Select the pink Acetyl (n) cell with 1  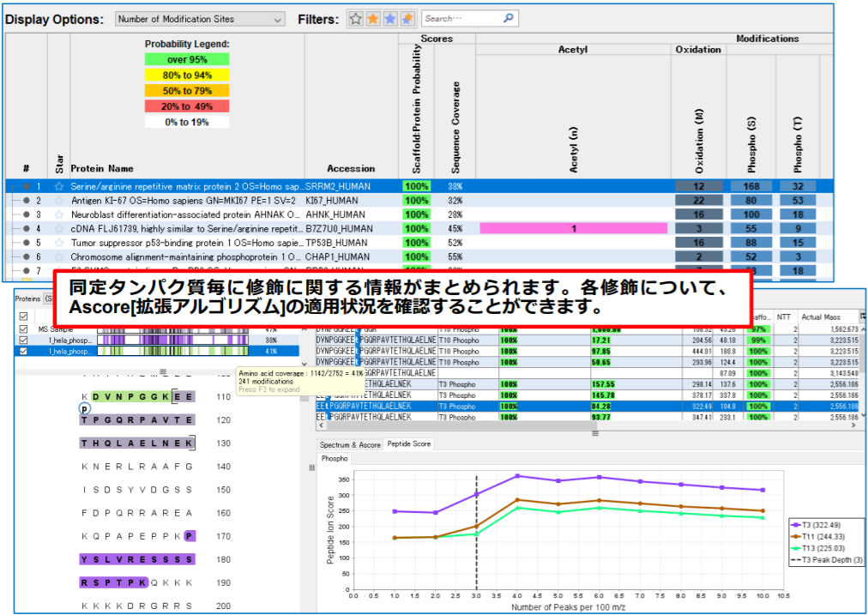coord(574,229)
